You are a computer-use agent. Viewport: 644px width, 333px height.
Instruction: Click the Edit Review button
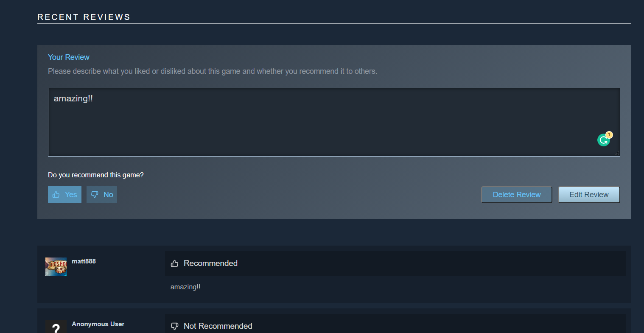[589, 195]
